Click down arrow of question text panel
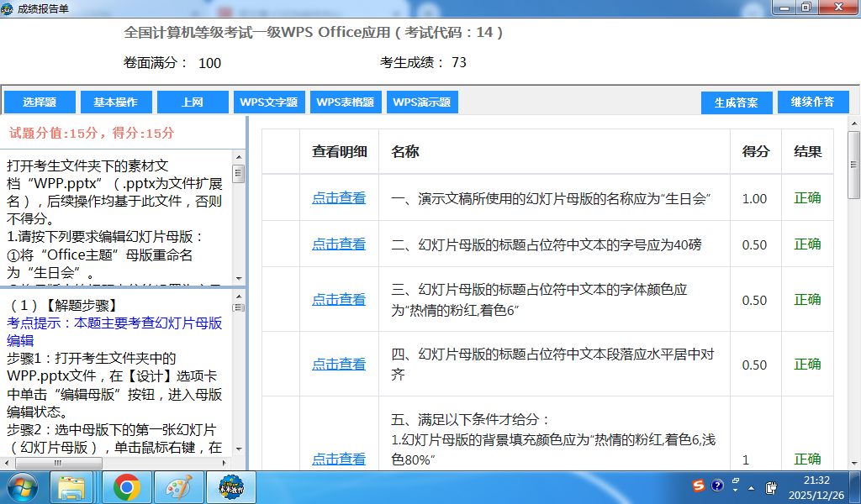The width and height of the screenshot is (861, 504). click(x=238, y=279)
